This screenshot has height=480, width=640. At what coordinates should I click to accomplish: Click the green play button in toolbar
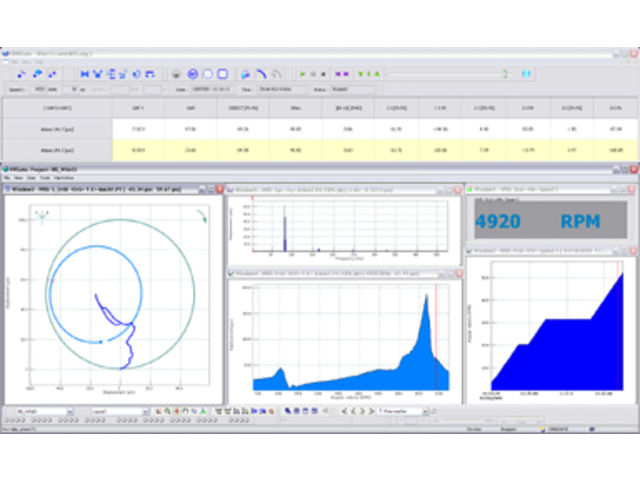[x=302, y=73]
